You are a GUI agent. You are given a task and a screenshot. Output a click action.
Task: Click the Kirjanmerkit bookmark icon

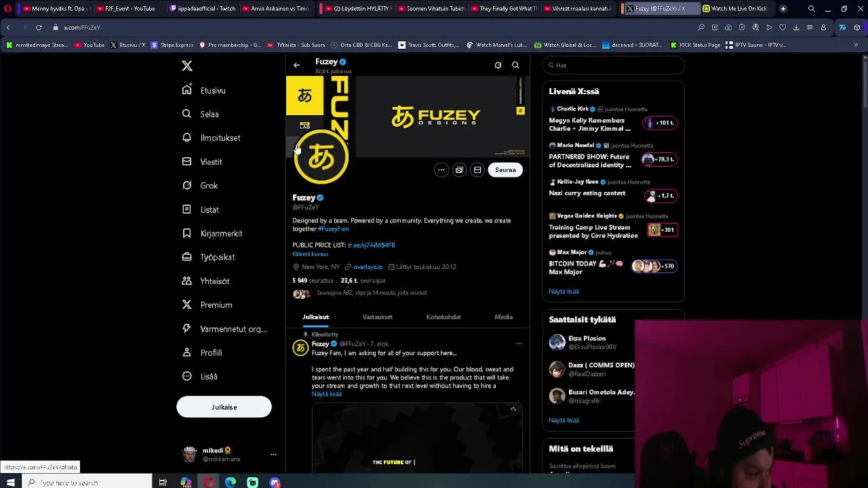click(x=186, y=233)
